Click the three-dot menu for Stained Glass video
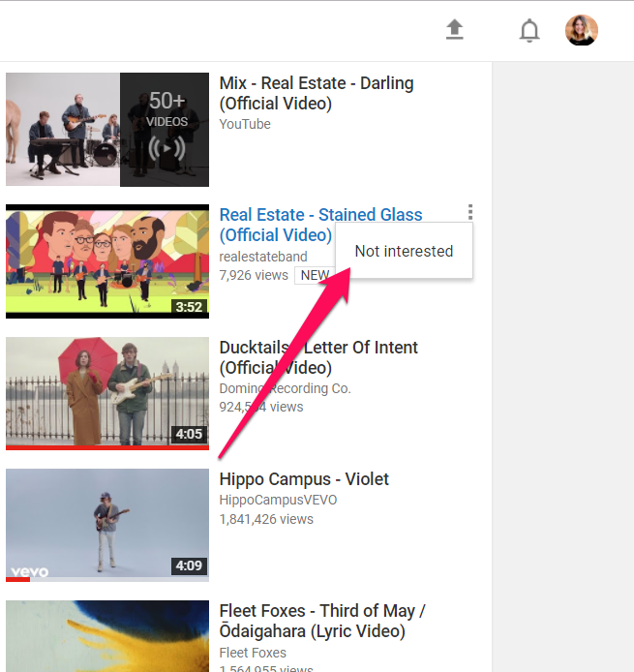634x672 pixels. (469, 212)
